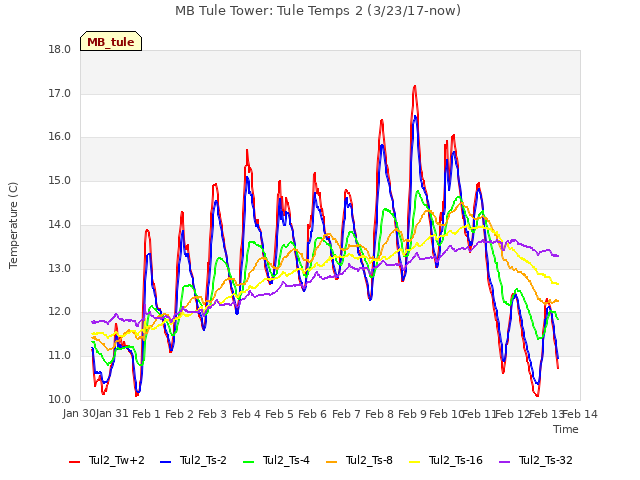Screen dimensions: 640x480
Task: Click the Feb 9 date tick label
Action: tap(412, 414)
